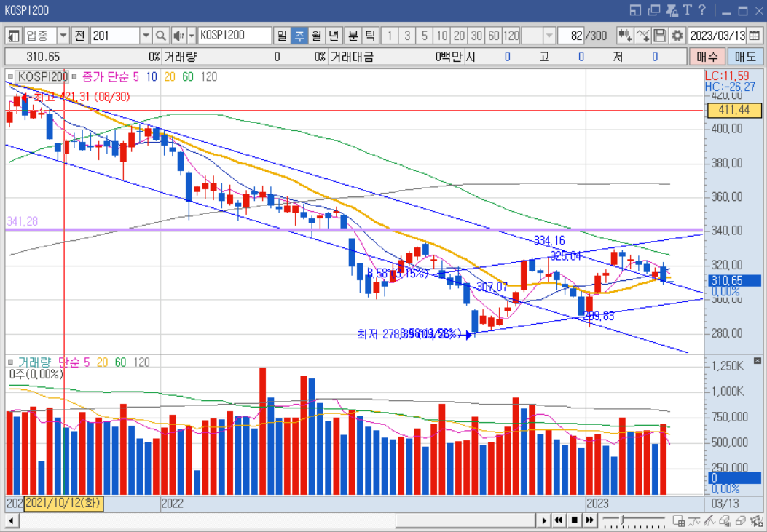Click the erase-all eraser icon
Viewport: 767px width, 532px height.
(x=726, y=520)
